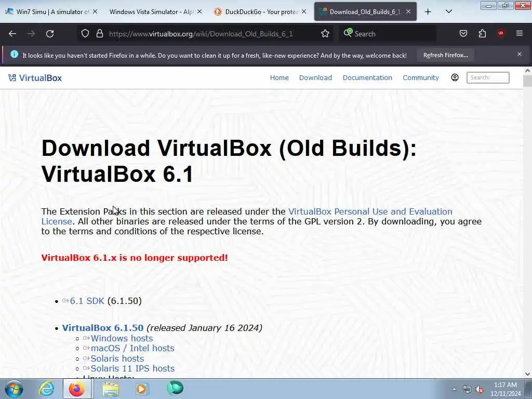The width and height of the screenshot is (532, 399).
Task: Click the green round taskbar app icon
Action: pyautogui.click(x=175, y=388)
